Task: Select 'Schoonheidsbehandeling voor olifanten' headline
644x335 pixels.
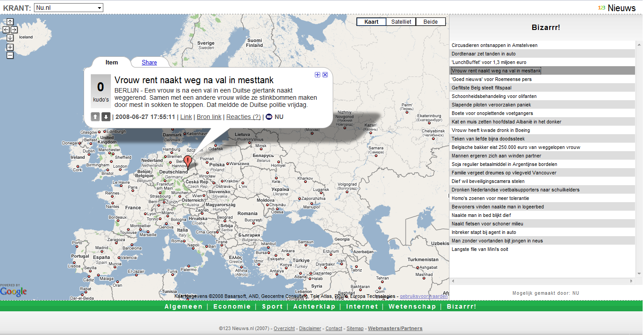Action: [542, 96]
